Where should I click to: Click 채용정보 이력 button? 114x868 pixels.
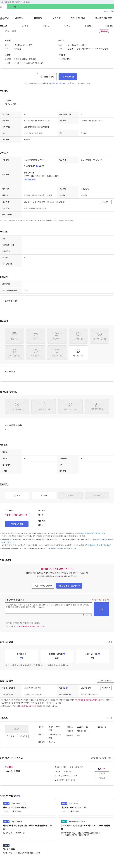[x=102, y=727]
